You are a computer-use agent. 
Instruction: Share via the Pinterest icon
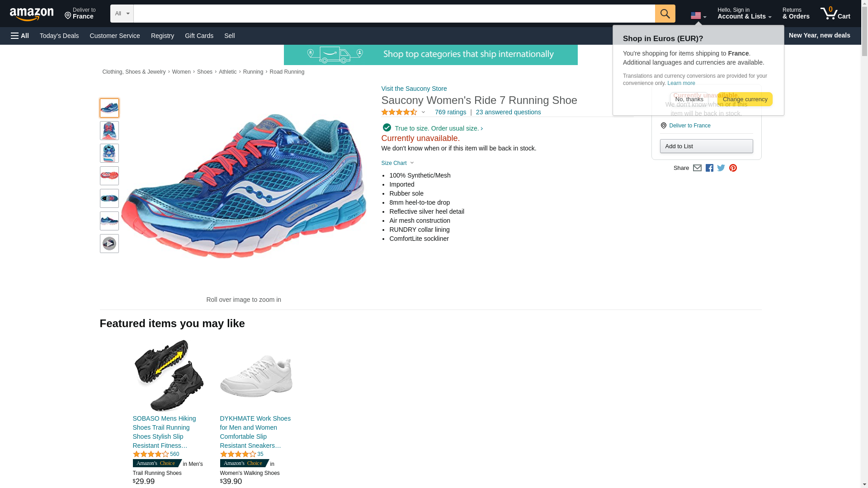click(x=733, y=168)
